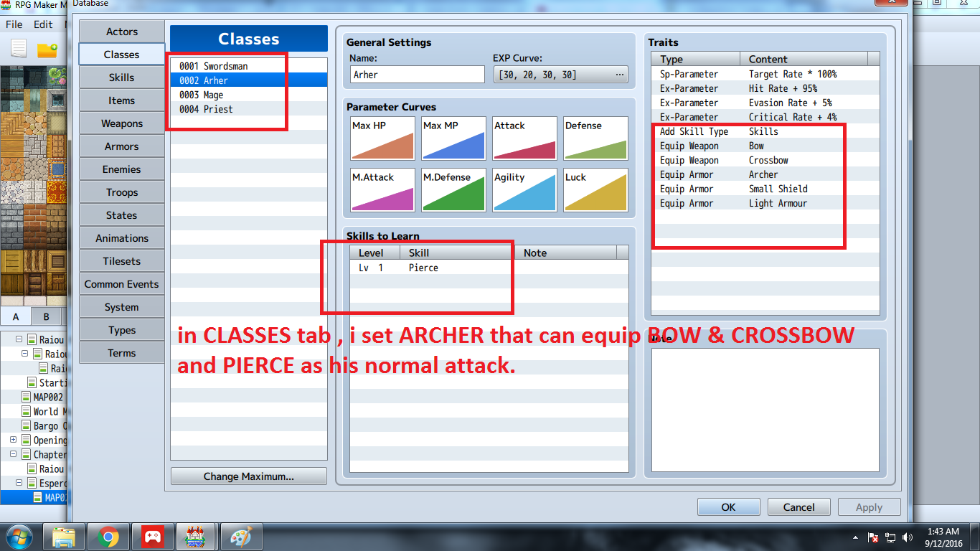Click the Change Maximum button
The width and height of the screenshot is (980, 551).
point(248,476)
